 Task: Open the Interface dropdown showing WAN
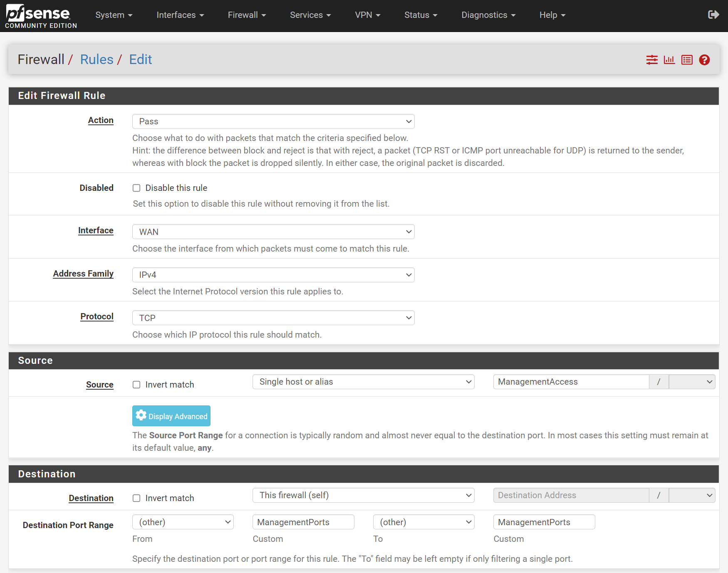(x=273, y=232)
